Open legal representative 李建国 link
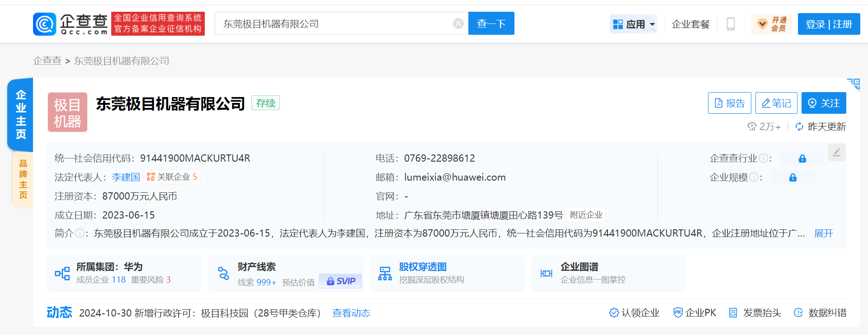The image size is (868, 335). coord(126,177)
